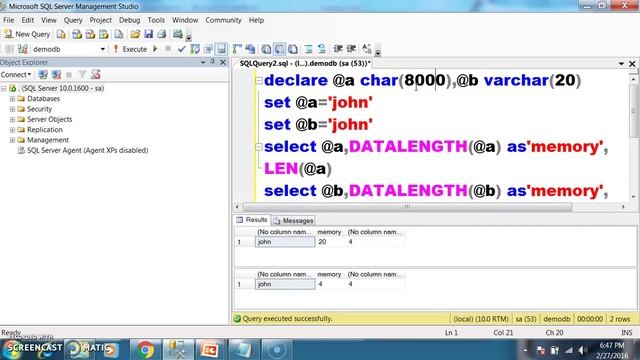Refresh Object Explorer
The height and width of the screenshot is (360, 640).
coord(96,74)
